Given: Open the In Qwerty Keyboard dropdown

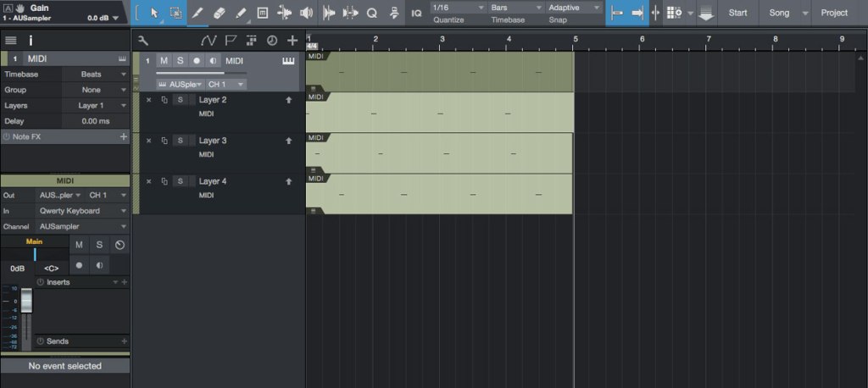Looking at the screenshot, I should pyautogui.click(x=82, y=211).
